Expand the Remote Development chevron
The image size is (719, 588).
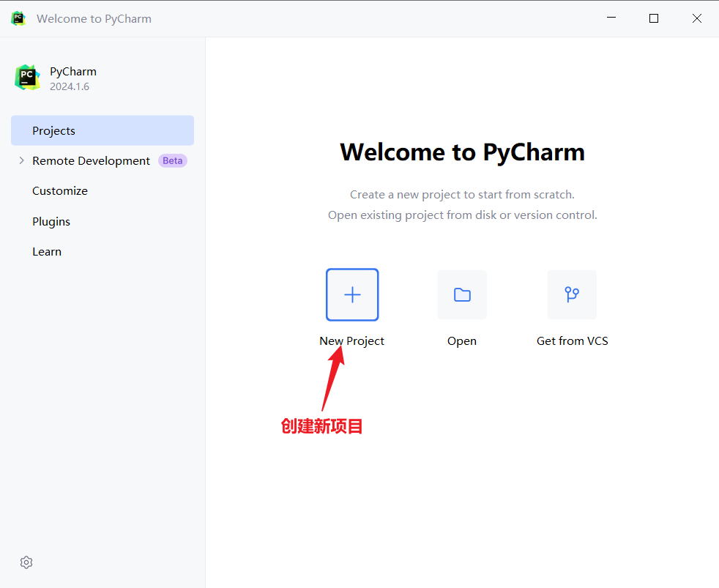21,160
